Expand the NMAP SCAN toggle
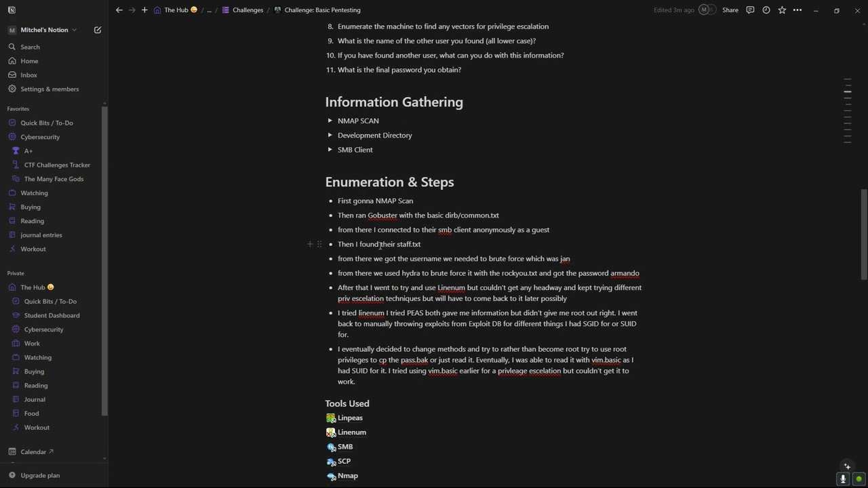The height and width of the screenshot is (488, 868). (x=330, y=121)
